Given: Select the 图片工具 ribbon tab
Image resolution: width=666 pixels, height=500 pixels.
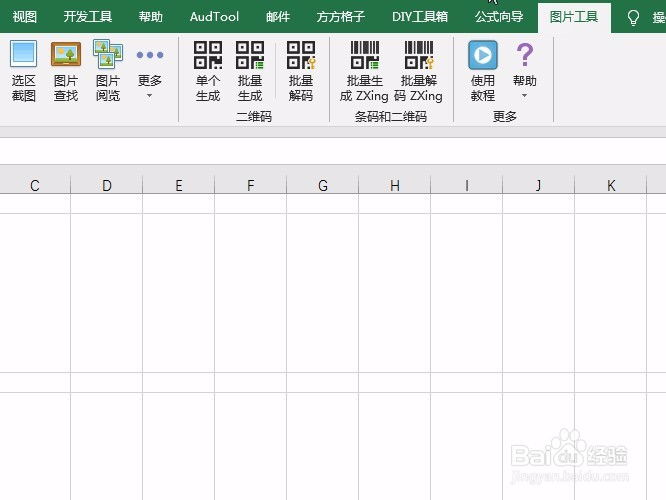Looking at the screenshot, I should click(574, 17).
